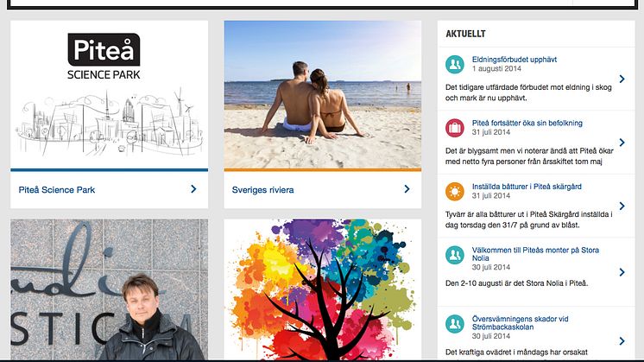The width and height of the screenshot is (644, 362).
Task: Click the teal people icon beside Stora Nolia news
Action: pyautogui.click(x=455, y=255)
